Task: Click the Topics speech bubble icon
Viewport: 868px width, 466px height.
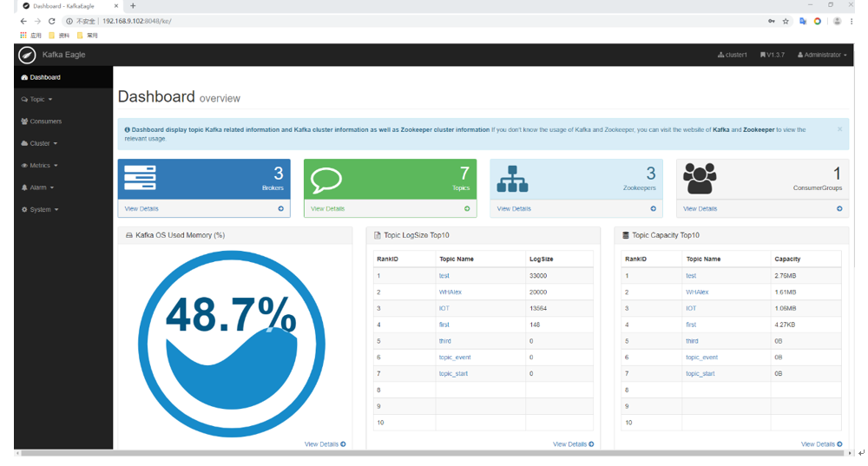Action: [326, 180]
